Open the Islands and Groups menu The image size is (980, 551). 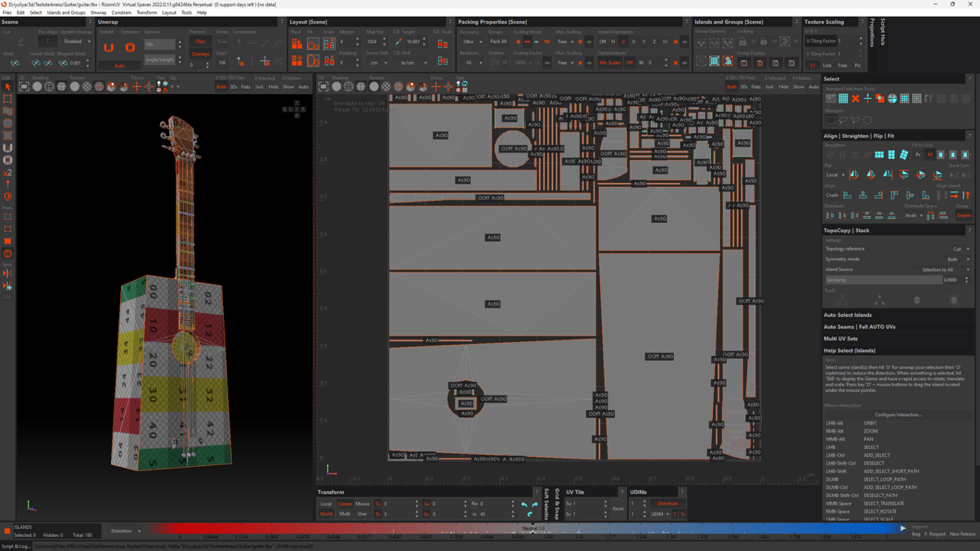pos(66,13)
